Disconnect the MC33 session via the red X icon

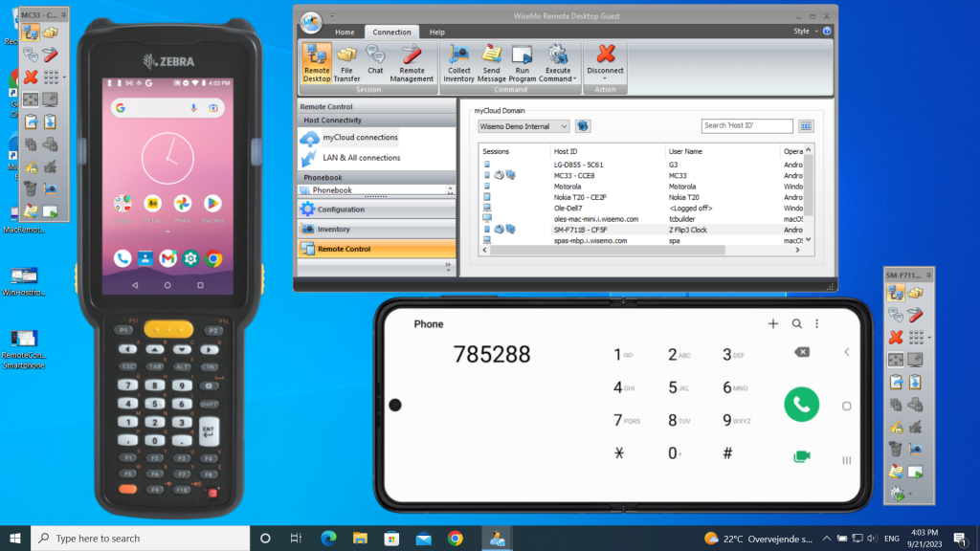click(32, 76)
